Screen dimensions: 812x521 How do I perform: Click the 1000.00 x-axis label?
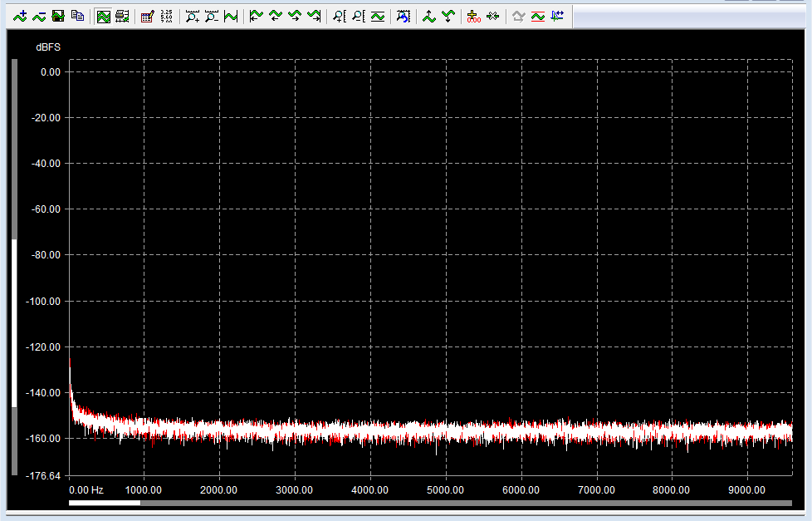[144, 490]
